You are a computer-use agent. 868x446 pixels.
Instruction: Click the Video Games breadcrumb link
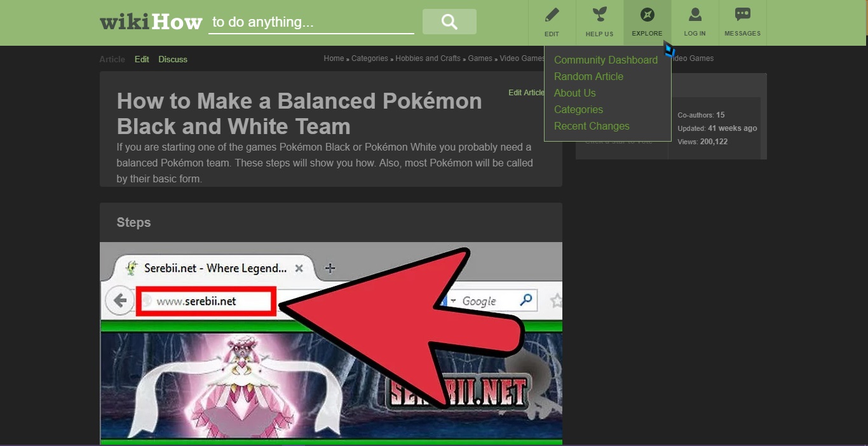click(x=521, y=58)
